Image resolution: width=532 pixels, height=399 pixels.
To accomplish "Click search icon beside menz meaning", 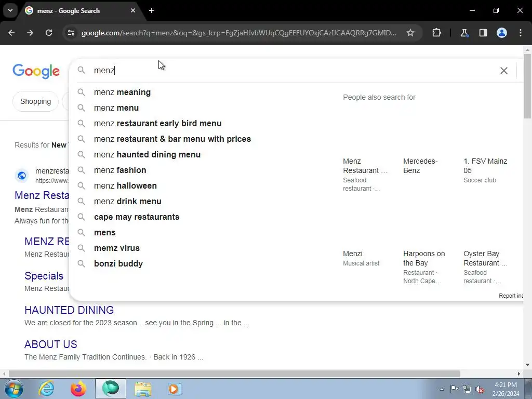I will tap(82, 92).
